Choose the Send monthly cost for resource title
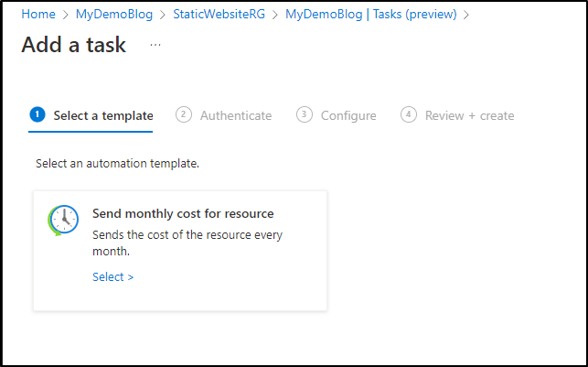588x367 pixels. pos(183,213)
